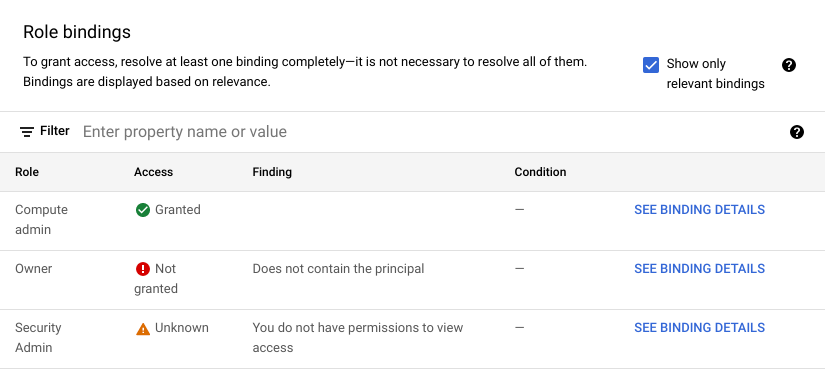Click the filter list icon
The height and width of the screenshot is (374, 831).
(27, 132)
